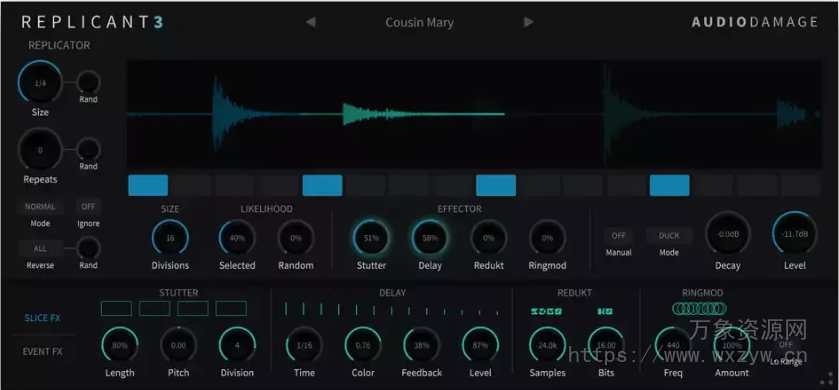Go to the previous preset arrow

pos(310,22)
